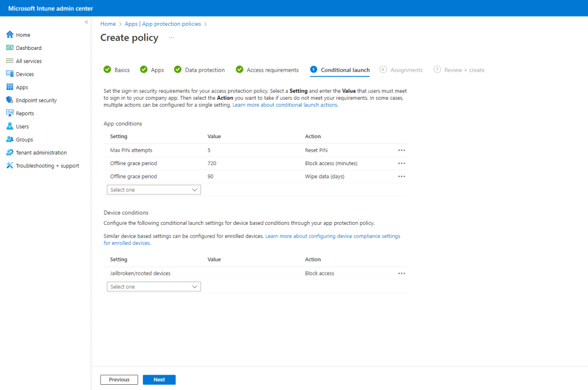The width and height of the screenshot is (588, 390).
Task: Open the Reports icon in sidebar
Action: click(x=10, y=114)
